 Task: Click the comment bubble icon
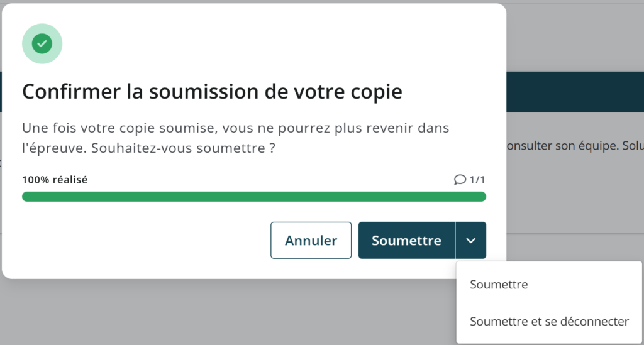(x=460, y=180)
